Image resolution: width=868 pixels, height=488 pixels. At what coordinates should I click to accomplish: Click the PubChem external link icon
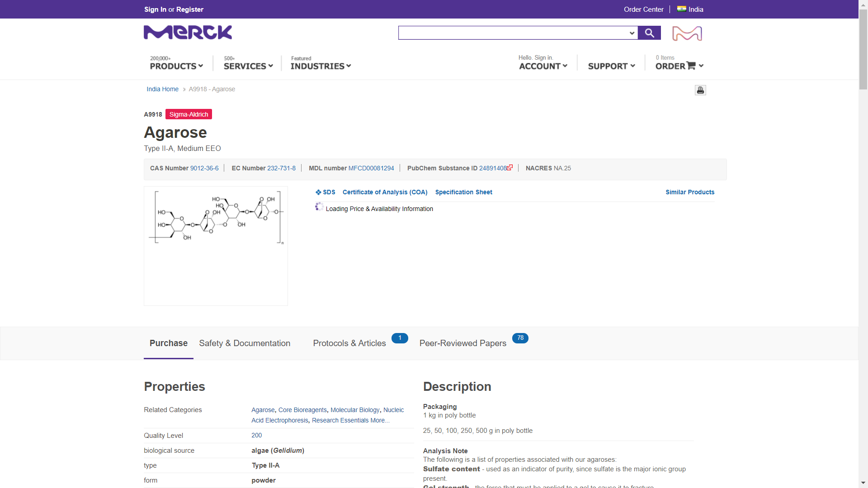point(510,168)
